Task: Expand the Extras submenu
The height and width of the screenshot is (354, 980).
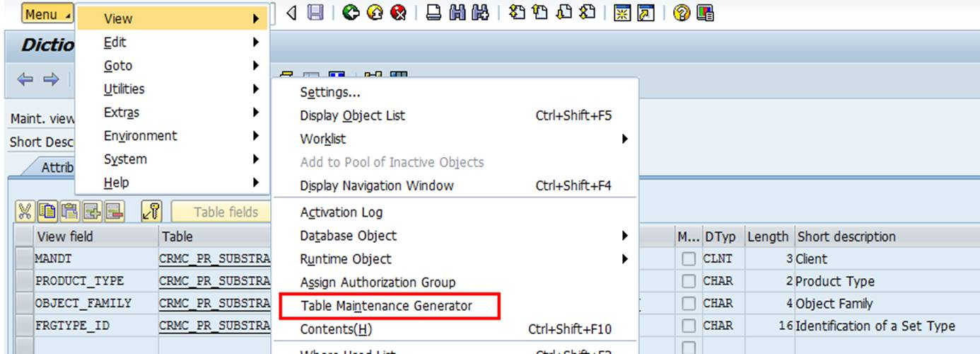Action: click(173, 112)
